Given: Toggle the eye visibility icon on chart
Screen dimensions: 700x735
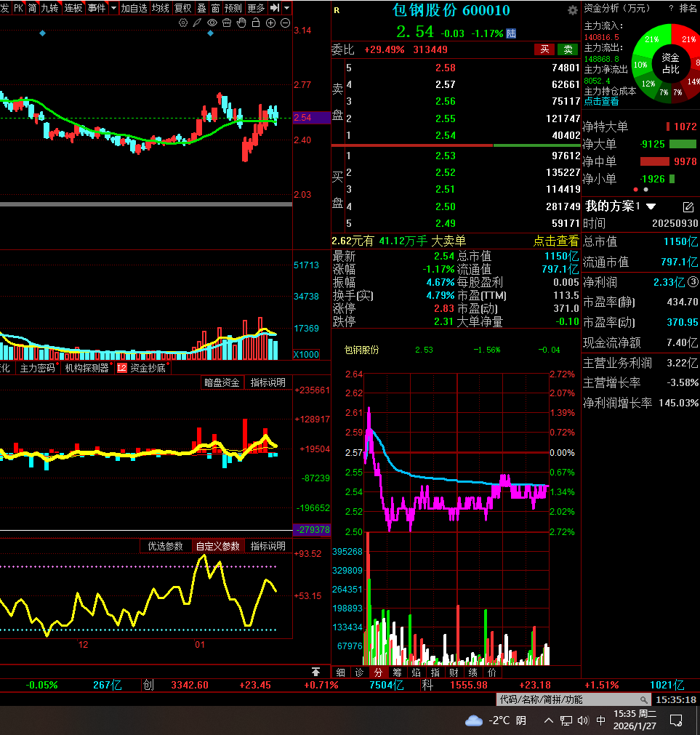Looking at the screenshot, I should 212,23.
